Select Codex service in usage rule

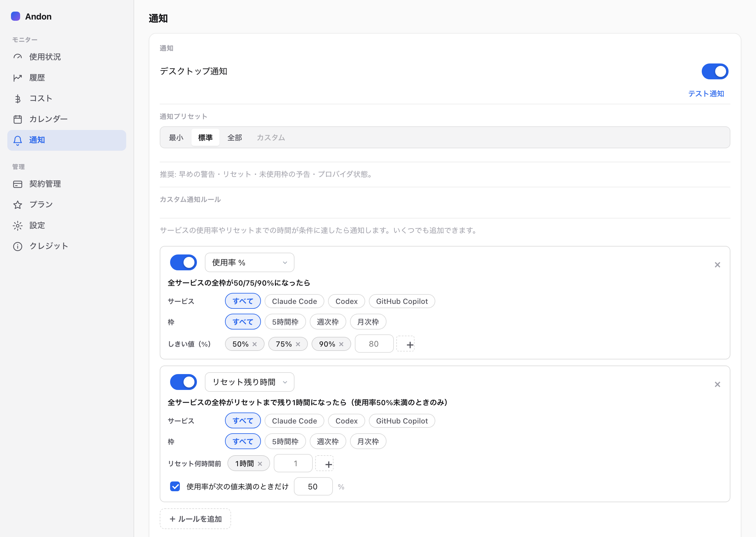(x=346, y=301)
